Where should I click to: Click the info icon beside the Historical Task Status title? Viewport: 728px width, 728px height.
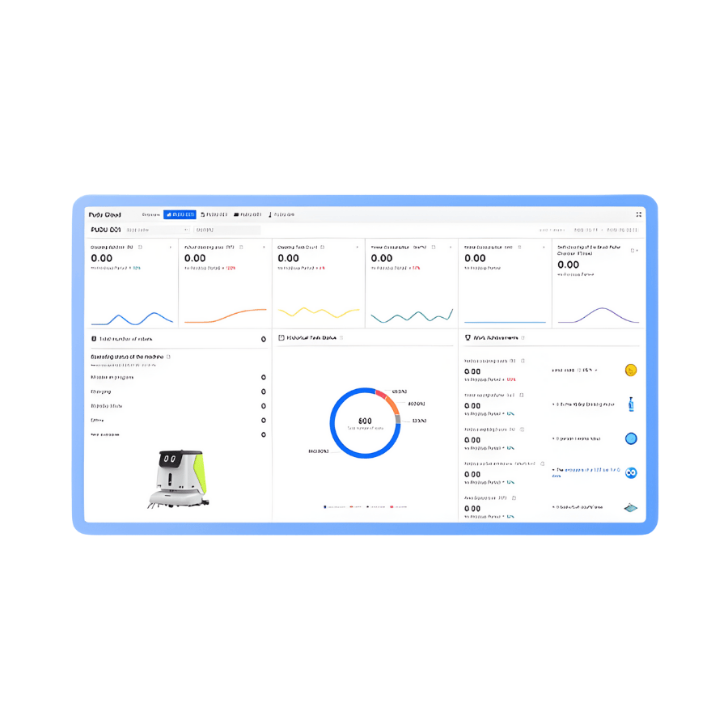(x=341, y=338)
